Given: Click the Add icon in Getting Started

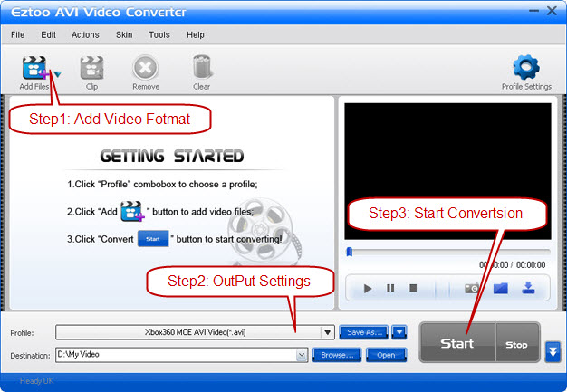Looking at the screenshot, I should [132, 211].
